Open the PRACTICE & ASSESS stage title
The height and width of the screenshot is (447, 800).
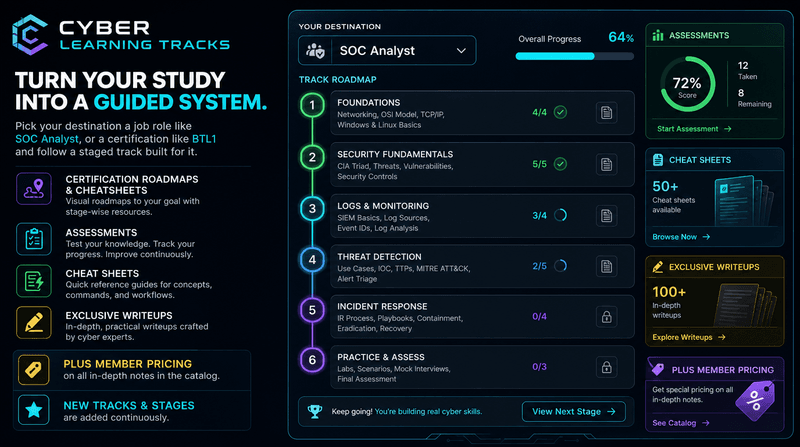click(381, 357)
